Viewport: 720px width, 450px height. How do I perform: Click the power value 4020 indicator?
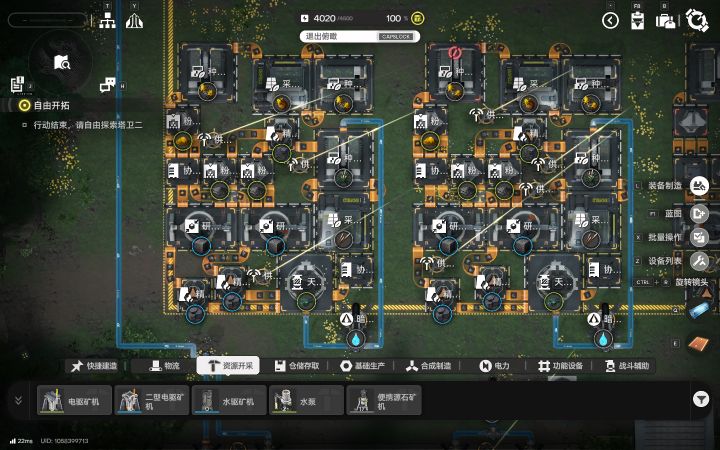324,18
